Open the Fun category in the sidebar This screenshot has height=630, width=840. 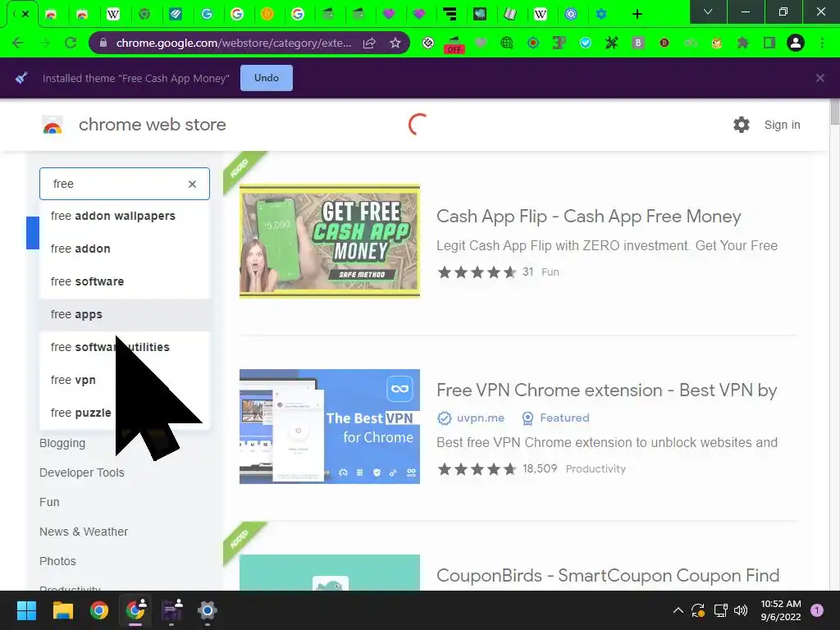[49, 502]
